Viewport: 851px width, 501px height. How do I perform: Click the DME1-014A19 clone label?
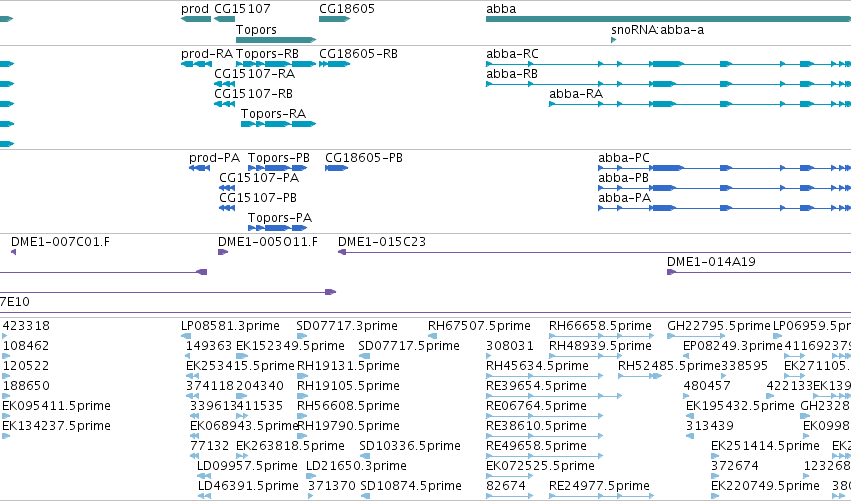711,262
